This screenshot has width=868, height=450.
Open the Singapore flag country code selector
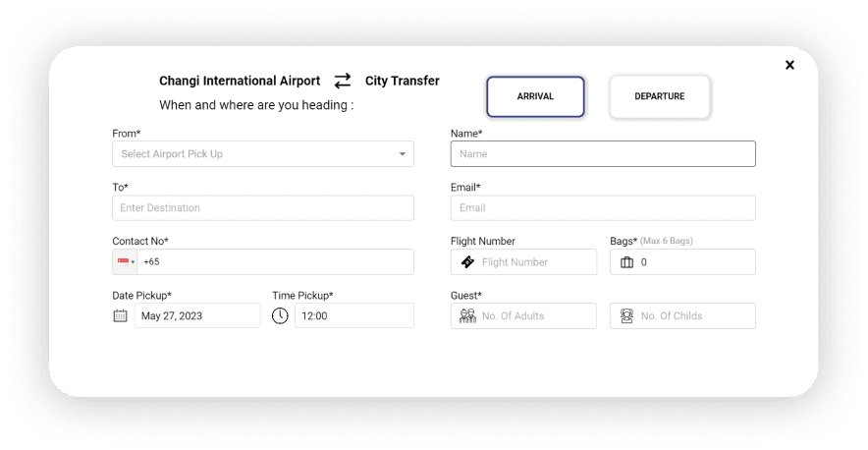click(126, 261)
